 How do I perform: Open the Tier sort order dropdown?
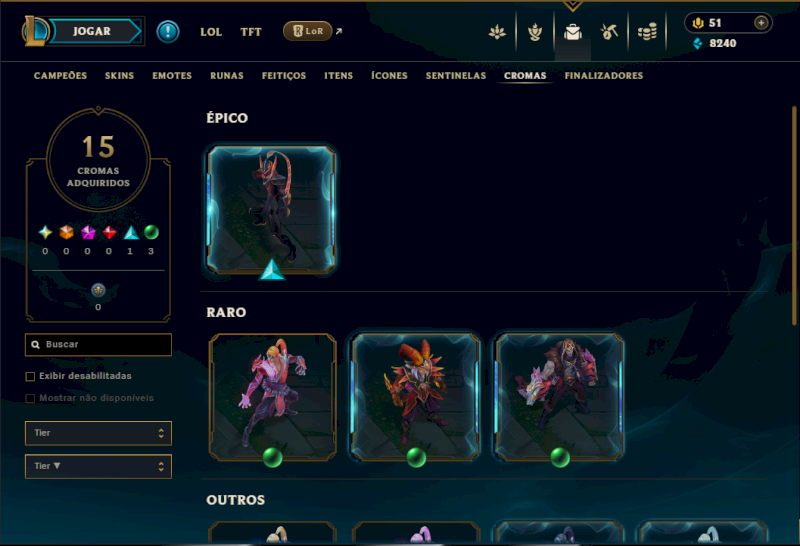coord(98,466)
